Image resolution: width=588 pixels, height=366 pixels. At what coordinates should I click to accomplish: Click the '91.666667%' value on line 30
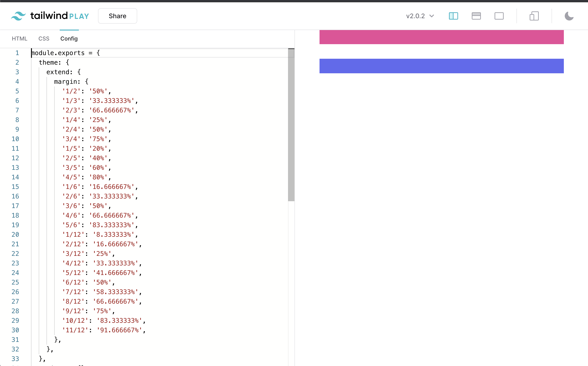(x=119, y=330)
